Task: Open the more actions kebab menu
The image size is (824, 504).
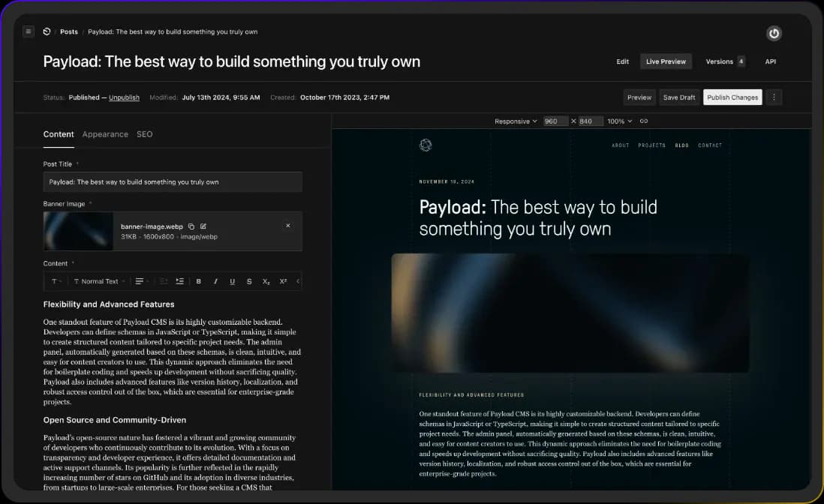Action: click(x=774, y=97)
